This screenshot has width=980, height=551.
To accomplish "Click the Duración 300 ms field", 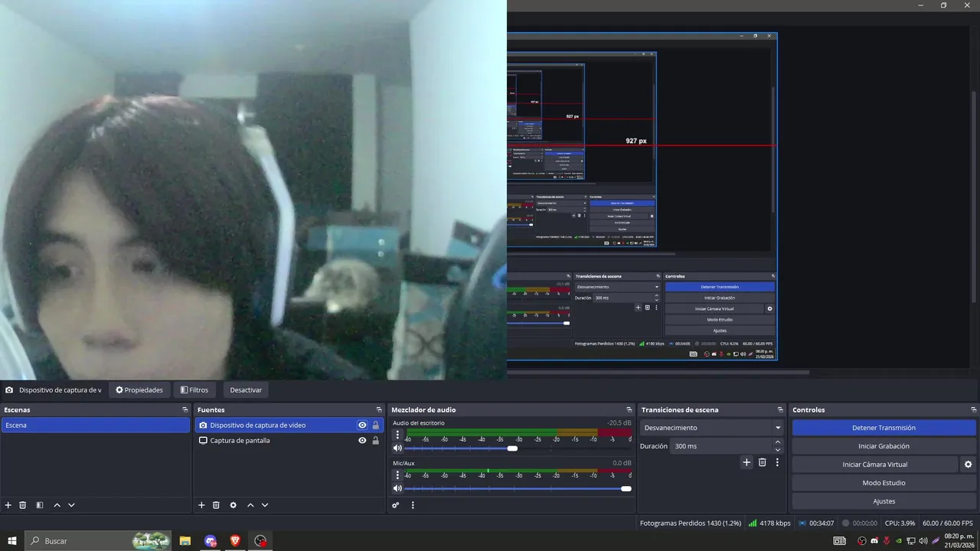I will pos(720,446).
